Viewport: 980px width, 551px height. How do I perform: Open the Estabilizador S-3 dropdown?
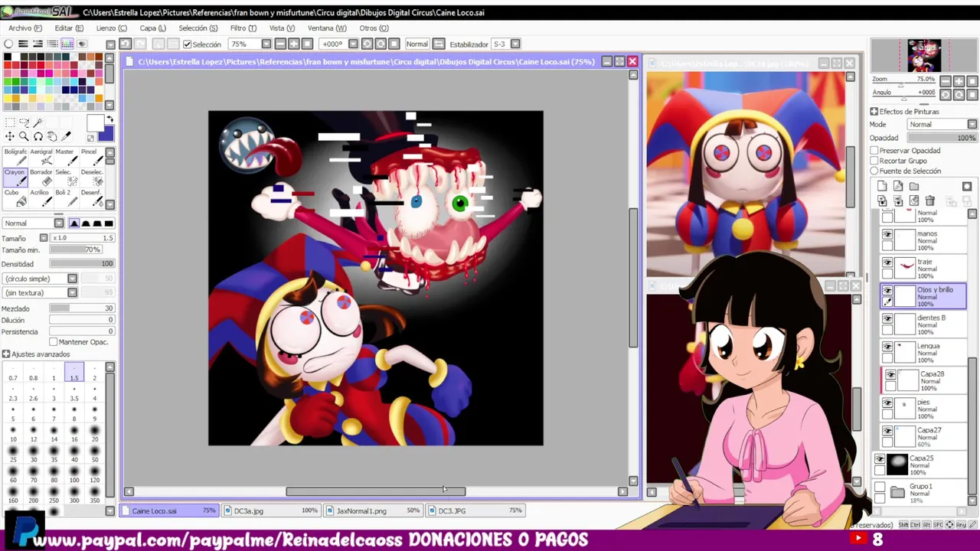(515, 44)
